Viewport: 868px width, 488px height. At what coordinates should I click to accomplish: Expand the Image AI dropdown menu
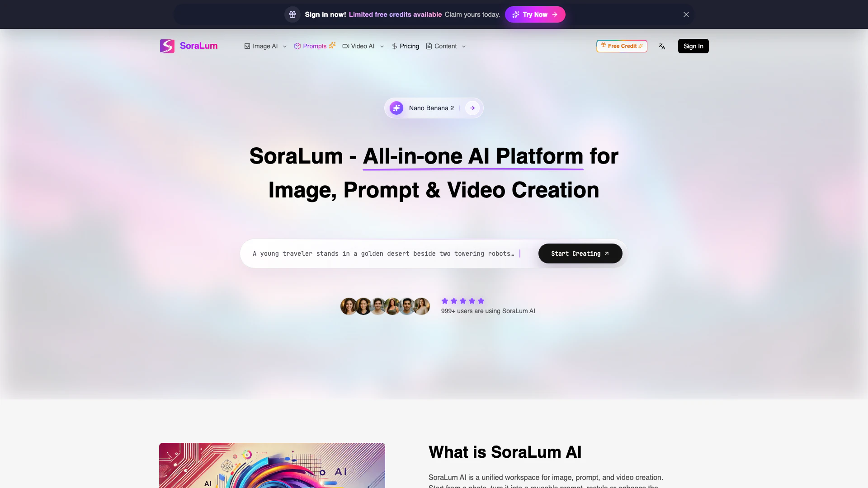click(x=266, y=46)
